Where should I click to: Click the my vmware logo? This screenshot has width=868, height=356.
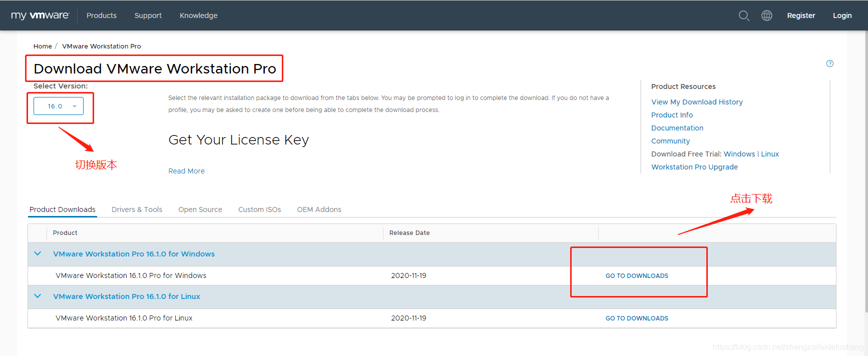pos(40,15)
